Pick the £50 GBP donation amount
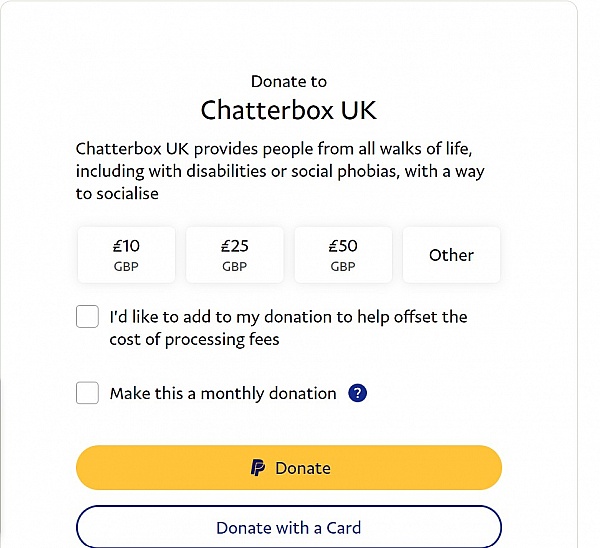Screen dimensions: 600x548 (x=343, y=255)
